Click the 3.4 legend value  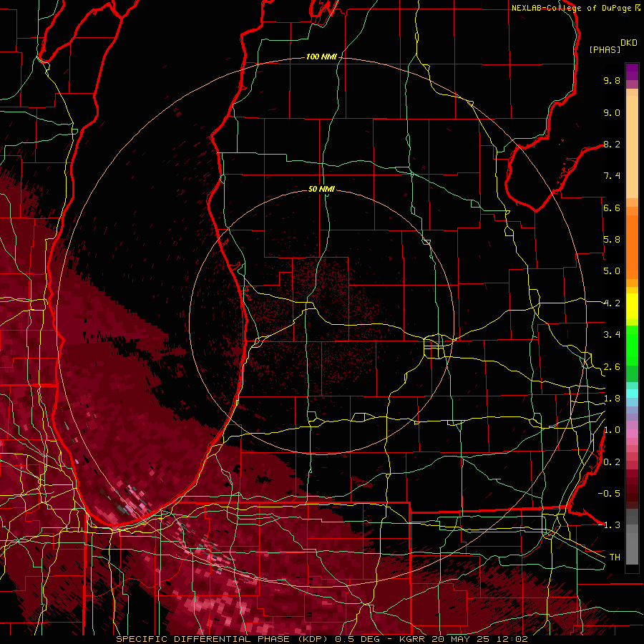click(x=612, y=335)
